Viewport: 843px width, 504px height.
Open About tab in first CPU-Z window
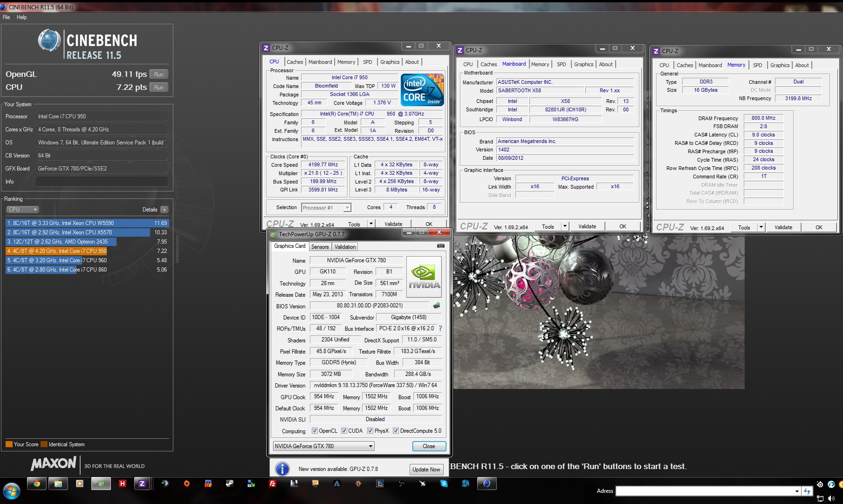tap(411, 62)
